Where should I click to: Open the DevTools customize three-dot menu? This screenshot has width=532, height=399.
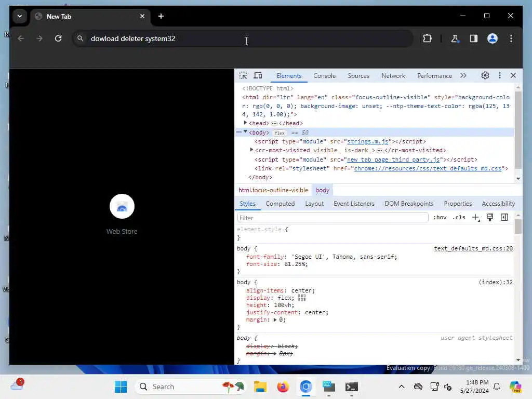click(x=499, y=75)
